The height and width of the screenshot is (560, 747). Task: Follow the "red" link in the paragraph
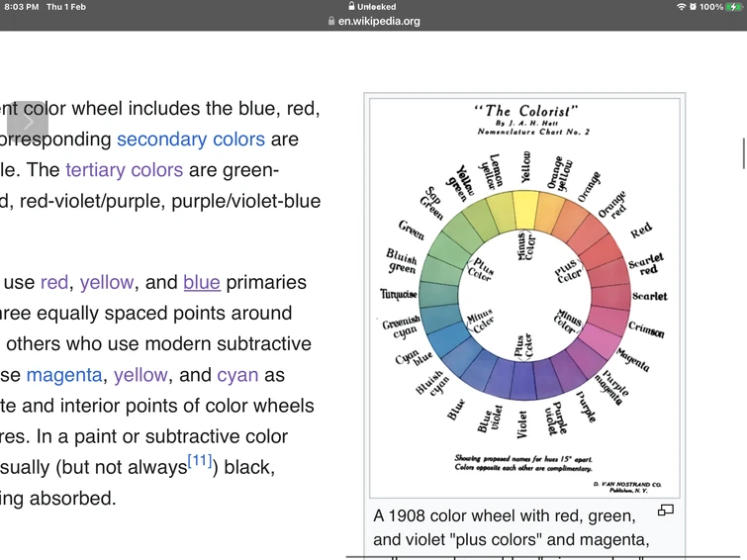click(x=54, y=282)
